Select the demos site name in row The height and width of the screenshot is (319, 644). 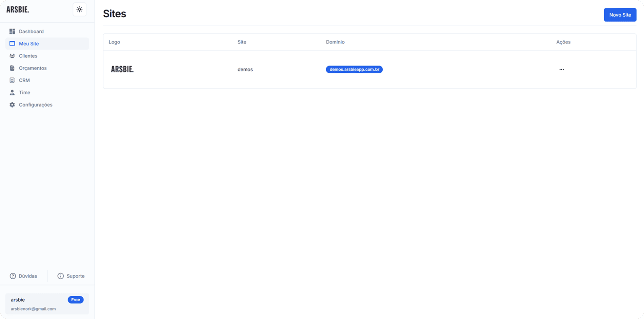pyautogui.click(x=245, y=70)
